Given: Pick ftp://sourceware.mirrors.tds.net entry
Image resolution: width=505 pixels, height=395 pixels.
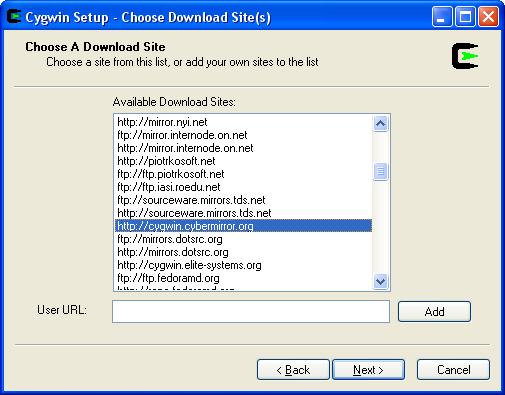Looking at the screenshot, I should [243, 200].
